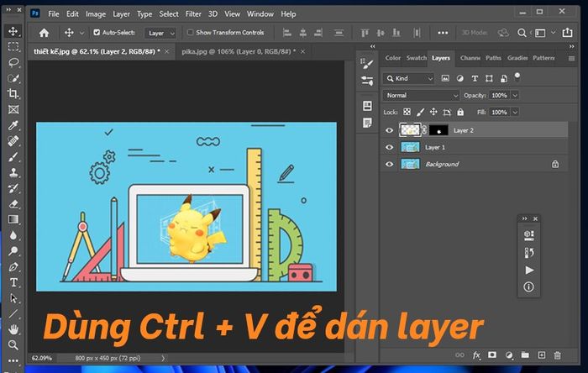Select the Crop tool
Image resolution: width=588 pixels, height=373 pixels.
click(x=13, y=93)
